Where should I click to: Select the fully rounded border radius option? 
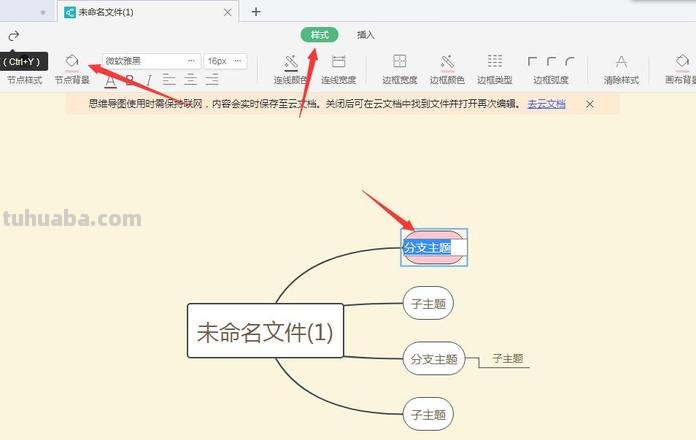(x=570, y=61)
